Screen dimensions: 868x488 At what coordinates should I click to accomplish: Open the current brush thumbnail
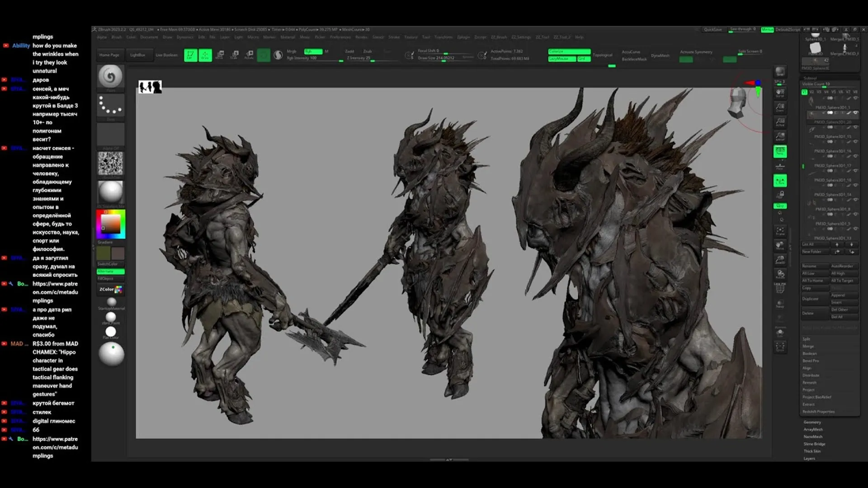(110, 76)
